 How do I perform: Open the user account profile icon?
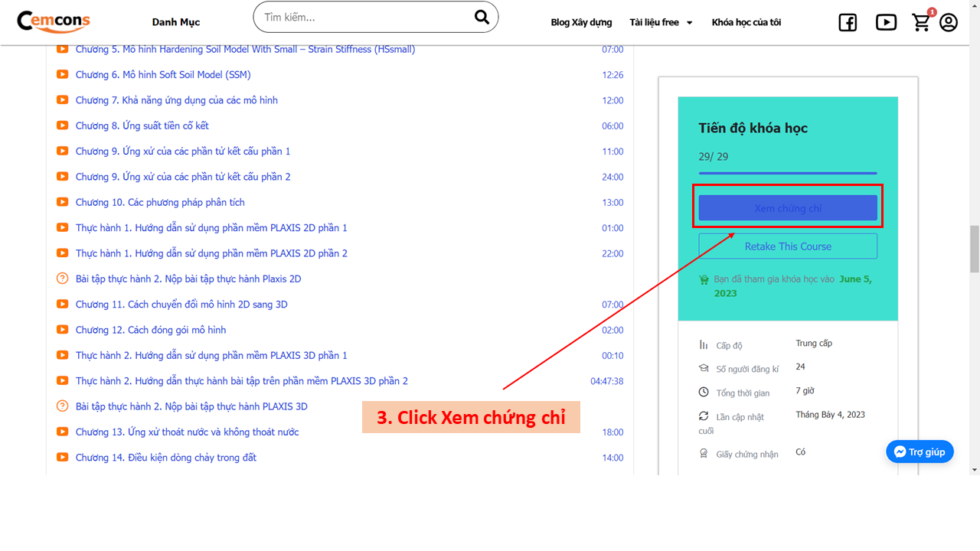click(x=949, y=23)
